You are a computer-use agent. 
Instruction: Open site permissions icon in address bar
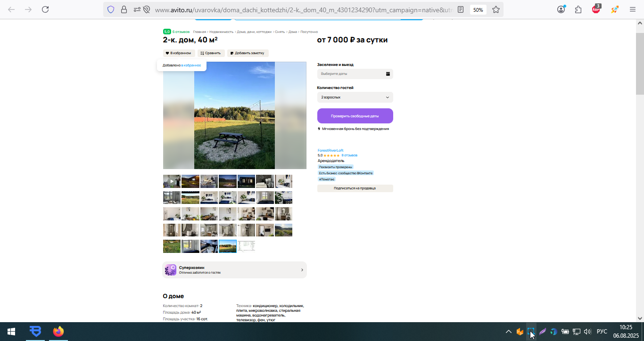[x=137, y=9]
